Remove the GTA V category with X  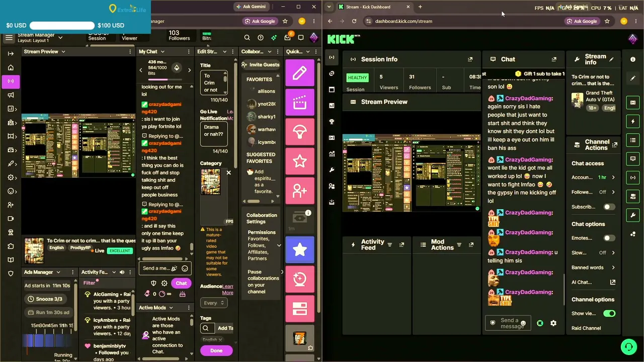[x=228, y=172]
